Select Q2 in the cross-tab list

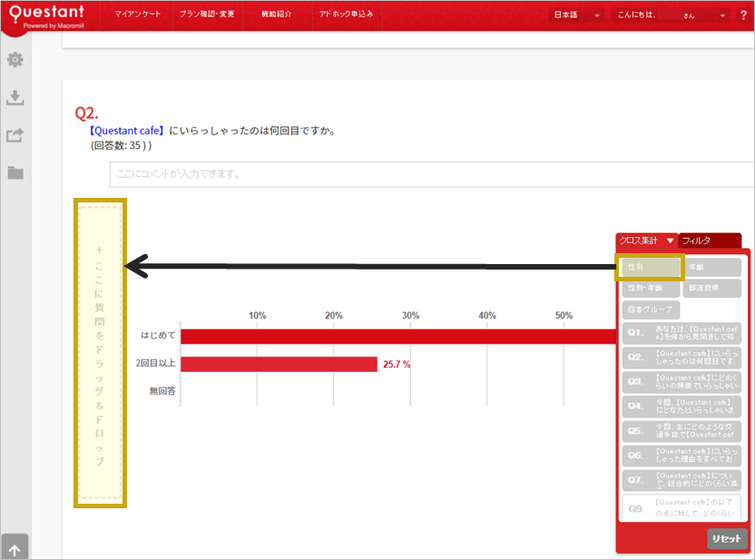pos(681,358)
